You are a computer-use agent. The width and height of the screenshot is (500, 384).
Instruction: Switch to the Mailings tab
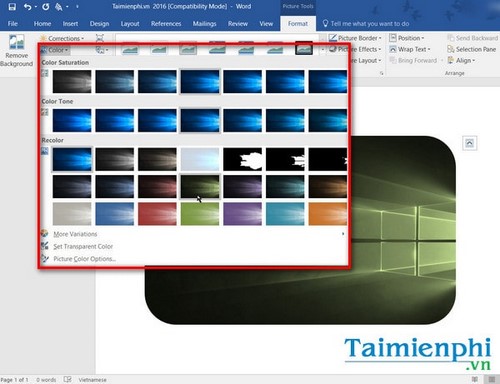click(204, 24)
